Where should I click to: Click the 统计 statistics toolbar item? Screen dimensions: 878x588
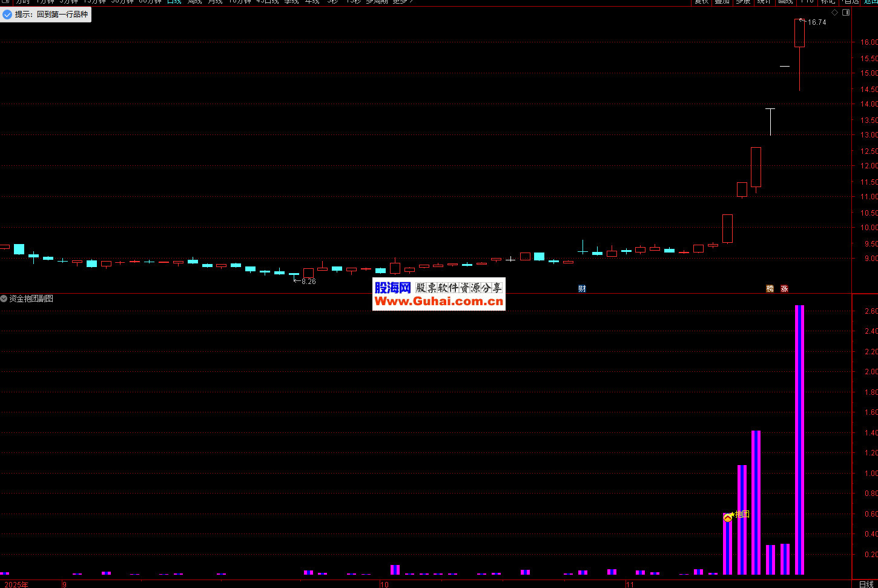(x=764, y=2)
